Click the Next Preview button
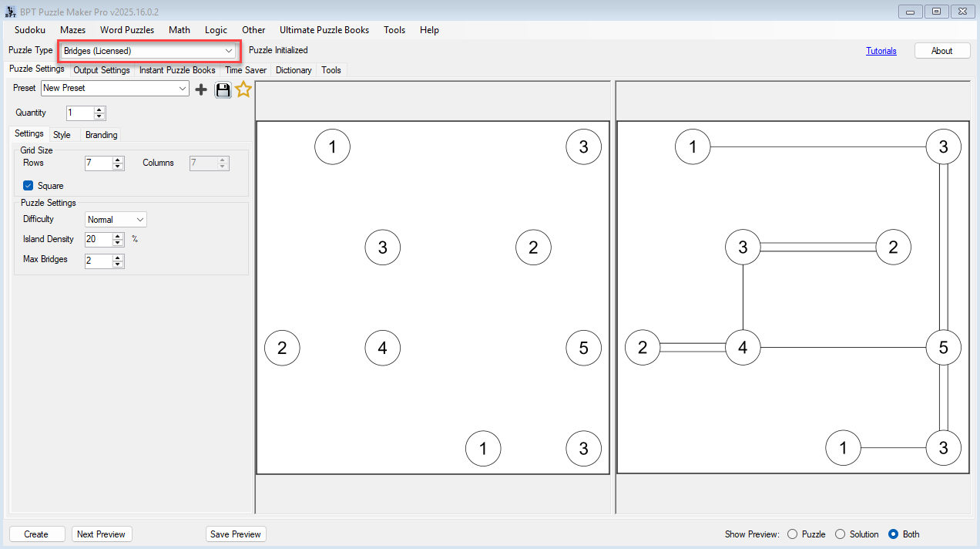The width and height of the screenshot is (980, 549). (102, 534)
